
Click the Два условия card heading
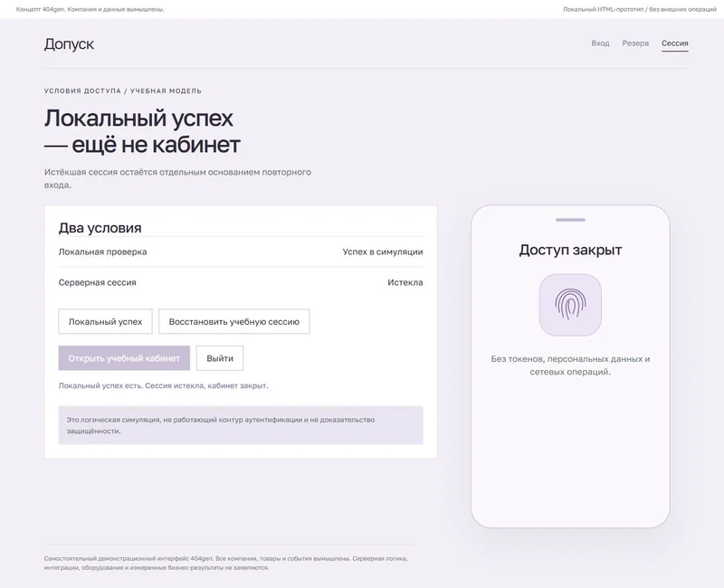(x=100, y=228)
